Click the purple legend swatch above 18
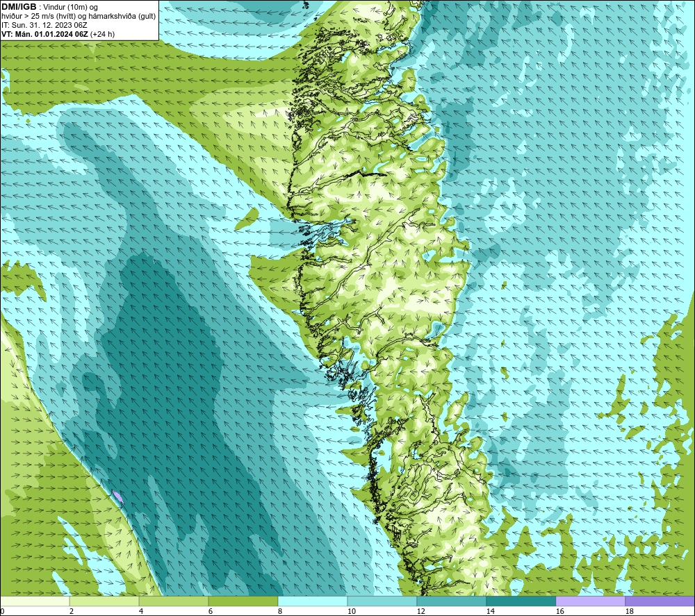 point(660,601)
